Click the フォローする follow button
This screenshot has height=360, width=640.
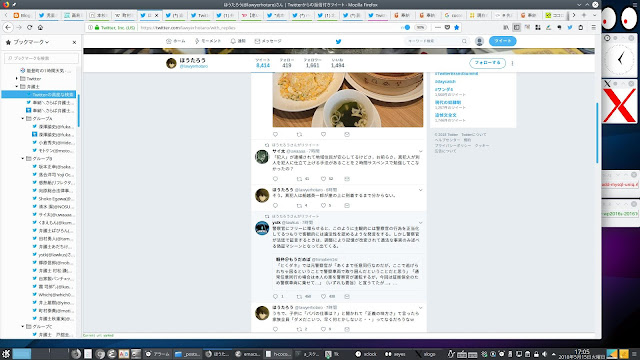click(487, 63)
